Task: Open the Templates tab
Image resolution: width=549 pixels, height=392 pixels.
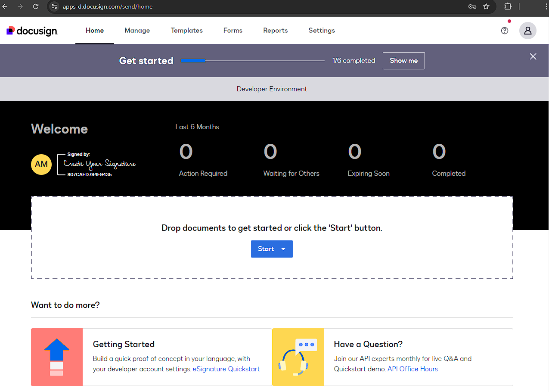Action: coord(187,31)
